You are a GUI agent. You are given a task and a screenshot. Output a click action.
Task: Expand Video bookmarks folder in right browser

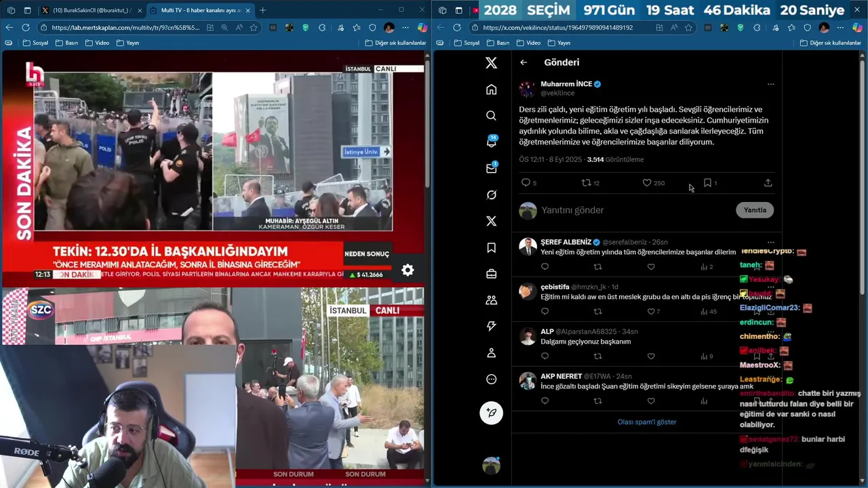[x=529, y=43]
